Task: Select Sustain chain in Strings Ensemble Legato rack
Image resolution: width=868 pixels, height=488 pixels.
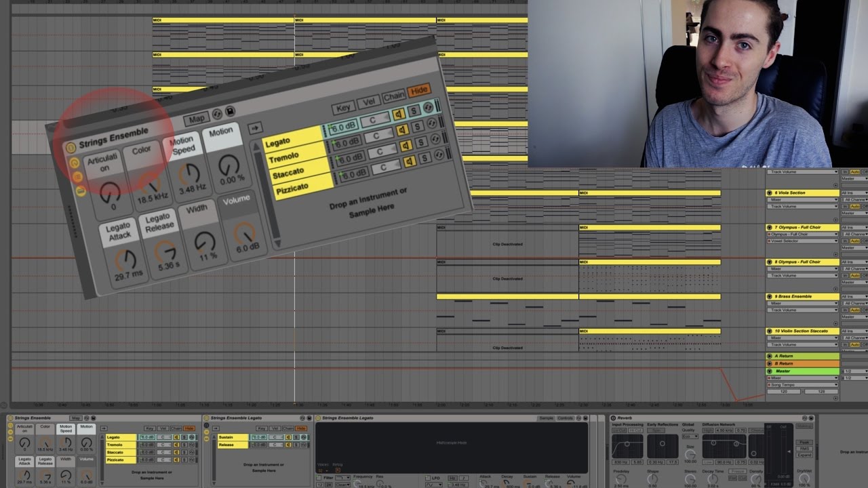Action: [233, 437]
